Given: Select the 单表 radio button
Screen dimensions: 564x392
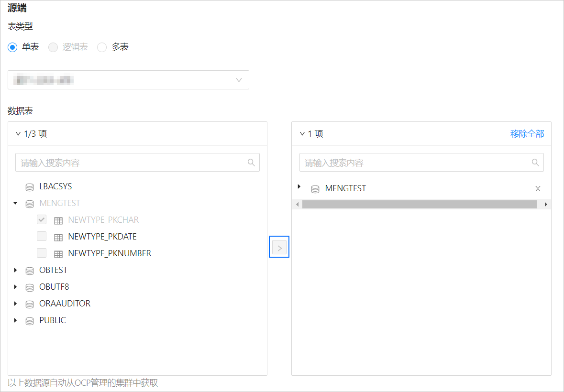Looking at the screenshot, I should pos(12,47).
